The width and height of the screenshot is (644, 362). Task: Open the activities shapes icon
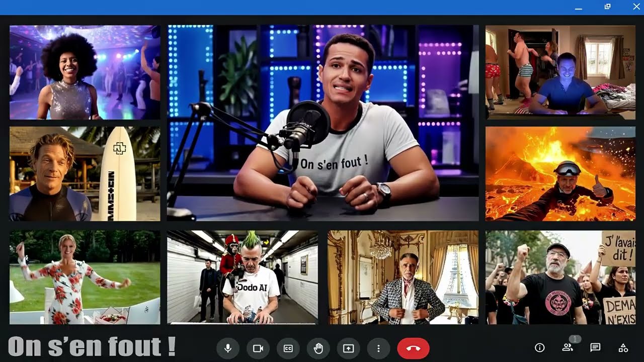coord(623,347)
